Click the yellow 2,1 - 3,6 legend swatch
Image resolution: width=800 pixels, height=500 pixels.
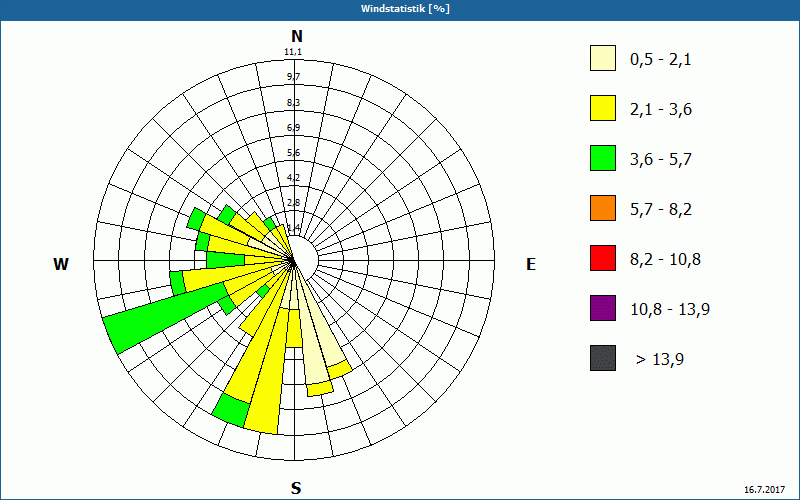click(603, 108)
